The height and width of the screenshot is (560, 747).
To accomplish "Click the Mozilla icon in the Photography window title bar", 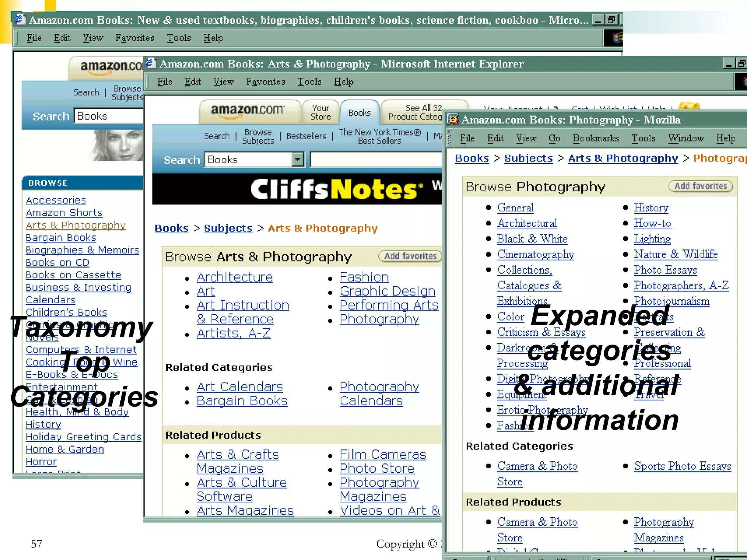I will tap(453, 119).
